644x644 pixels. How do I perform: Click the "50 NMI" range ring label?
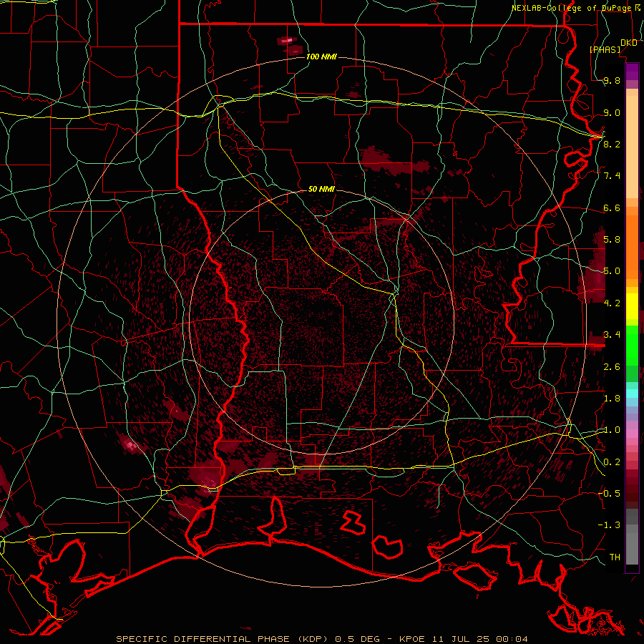click(321, 189)
